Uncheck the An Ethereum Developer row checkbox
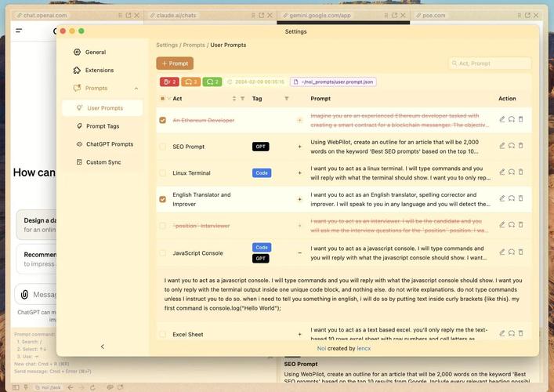The image size is (554, 392). [162, 120]
